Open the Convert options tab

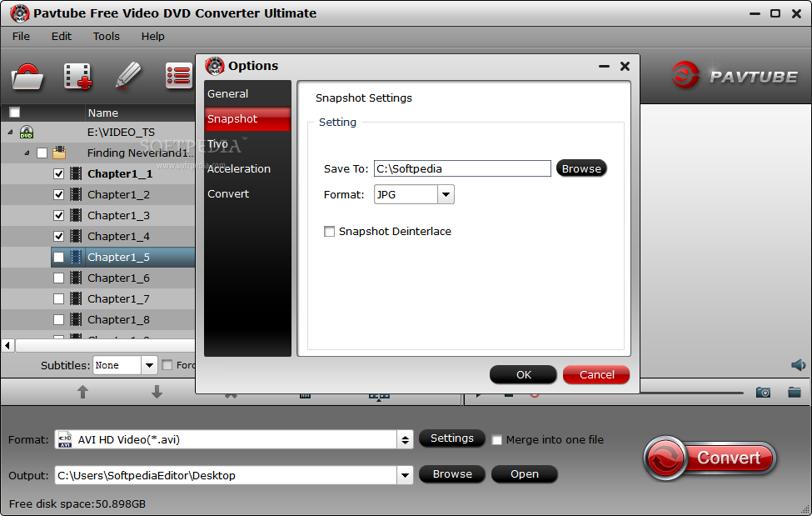247,193
